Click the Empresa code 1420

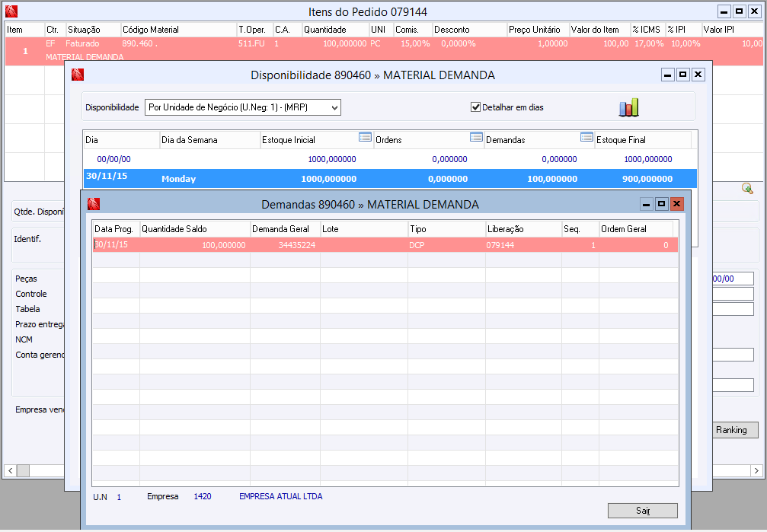(x=203, y=496)
